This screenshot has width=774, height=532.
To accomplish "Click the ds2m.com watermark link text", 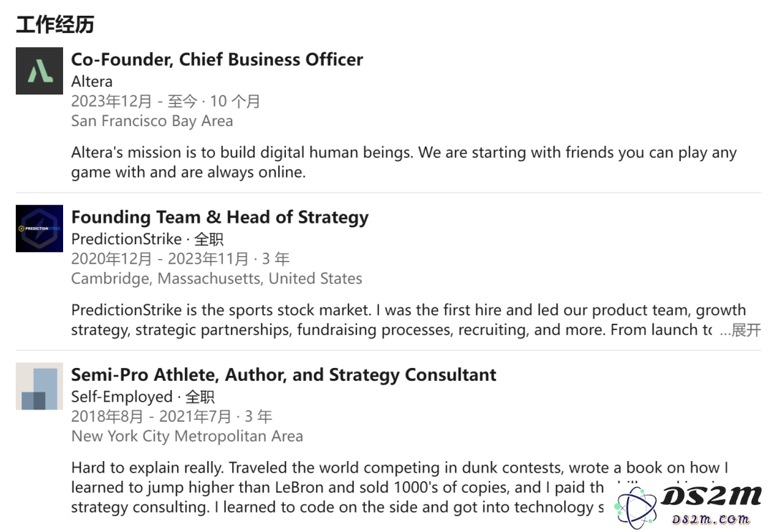I will (x=711, y=519).
